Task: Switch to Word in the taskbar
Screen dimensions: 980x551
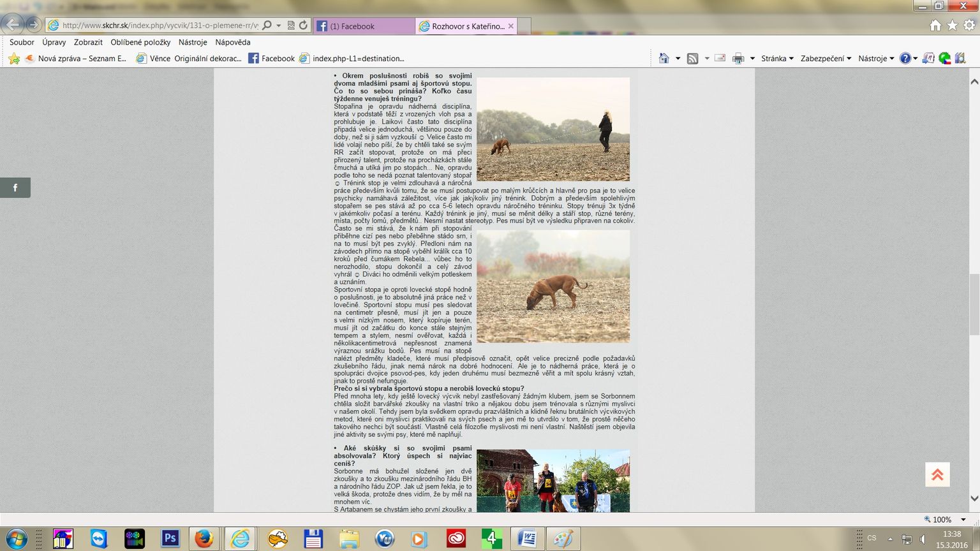Action: [x=527, y=539]
